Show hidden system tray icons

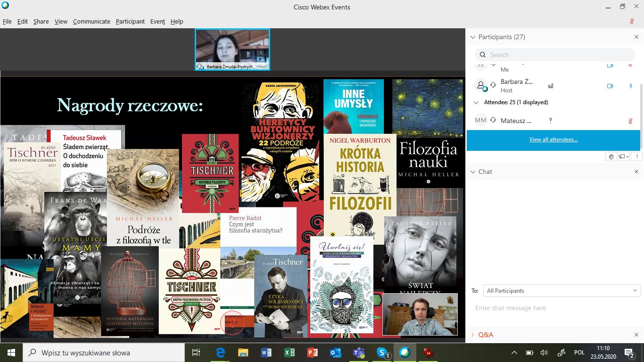[514, 352]
